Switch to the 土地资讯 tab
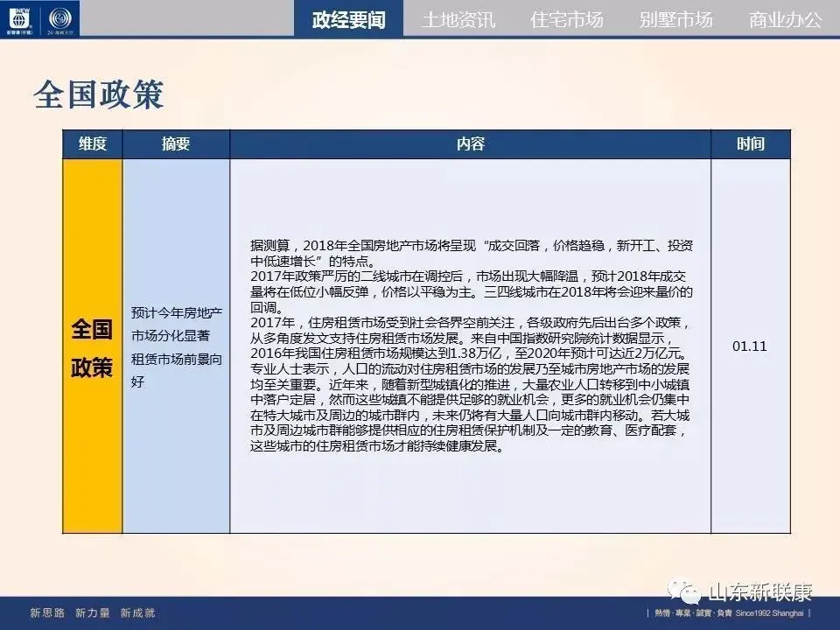Screen dimensions: 840x630 [x=458, y=19]
